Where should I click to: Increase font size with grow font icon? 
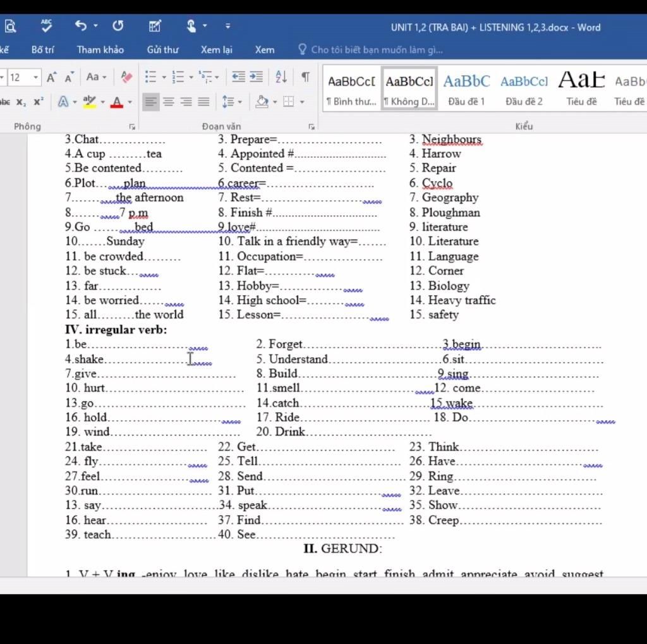tap(52, 76)
